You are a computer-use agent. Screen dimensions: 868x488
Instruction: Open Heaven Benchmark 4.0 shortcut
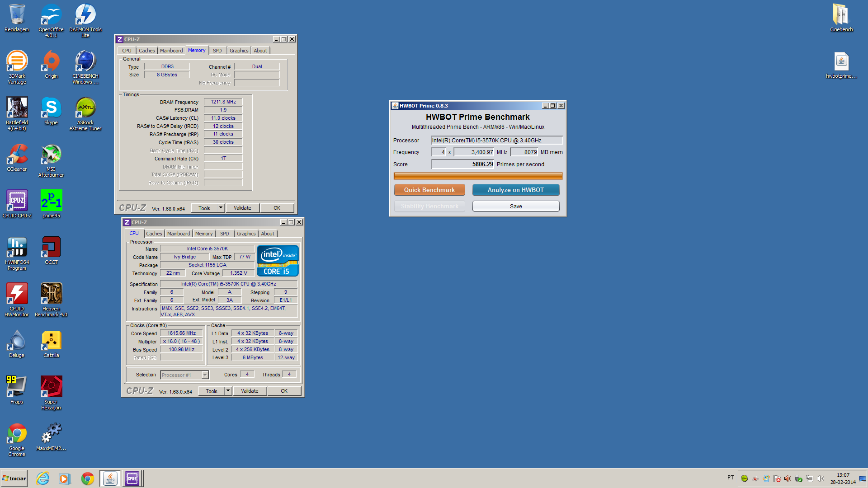pos(51,300)
